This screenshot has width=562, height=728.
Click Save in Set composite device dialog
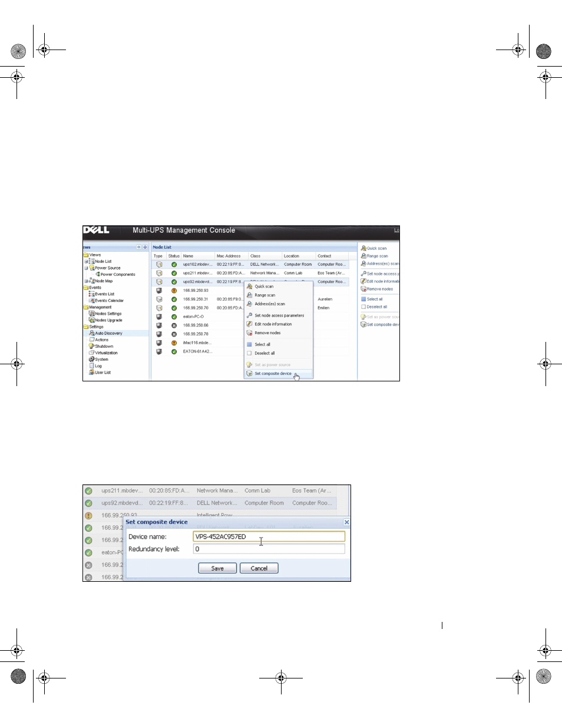tap(217, 568)
